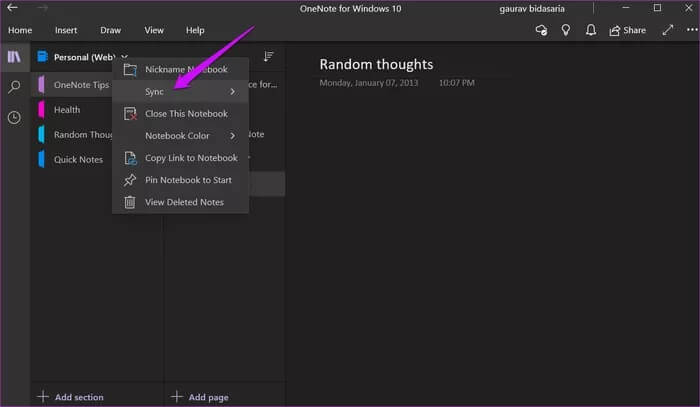Click the Close This Notebook icon
The width and height of the screenshot is (700, 407).
click(x=130, y=114)
